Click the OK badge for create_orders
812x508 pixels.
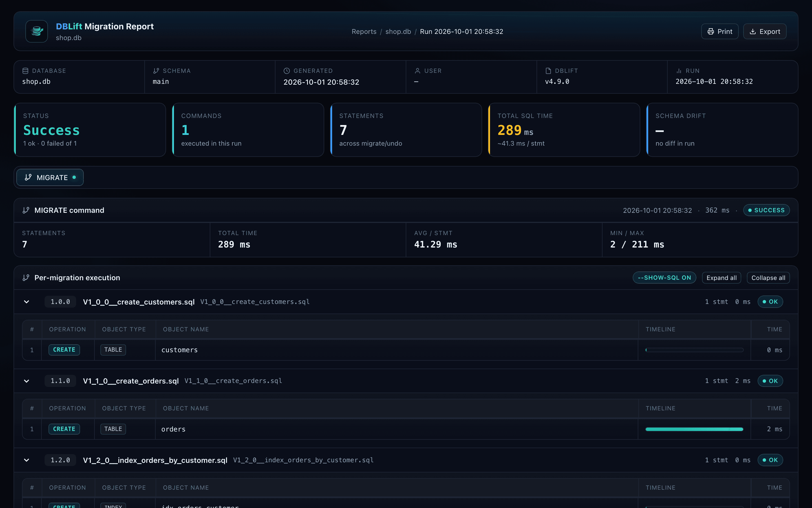(770, 381)
